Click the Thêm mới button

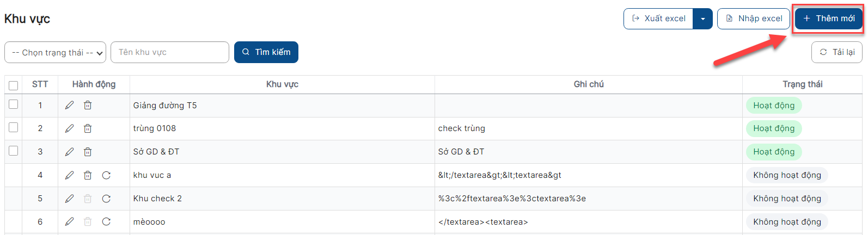pos(828,18)
